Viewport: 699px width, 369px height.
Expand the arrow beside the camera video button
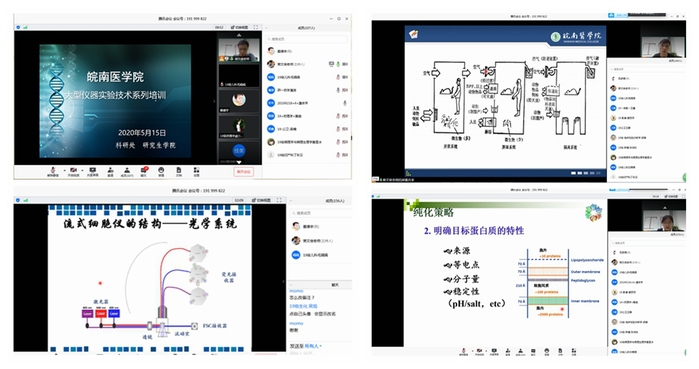(x=82, y=171)
